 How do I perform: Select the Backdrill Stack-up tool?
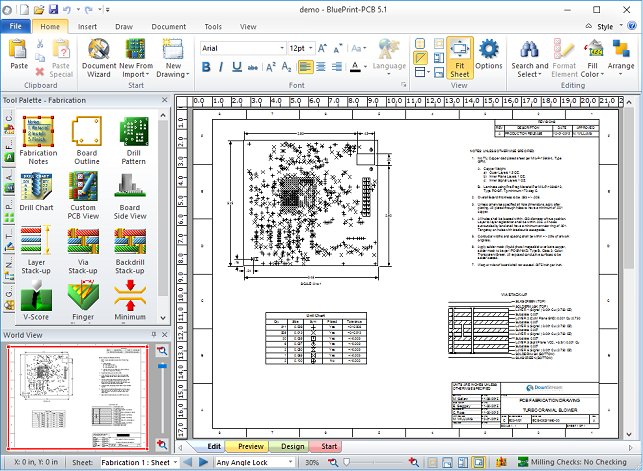tap(130, 250)
